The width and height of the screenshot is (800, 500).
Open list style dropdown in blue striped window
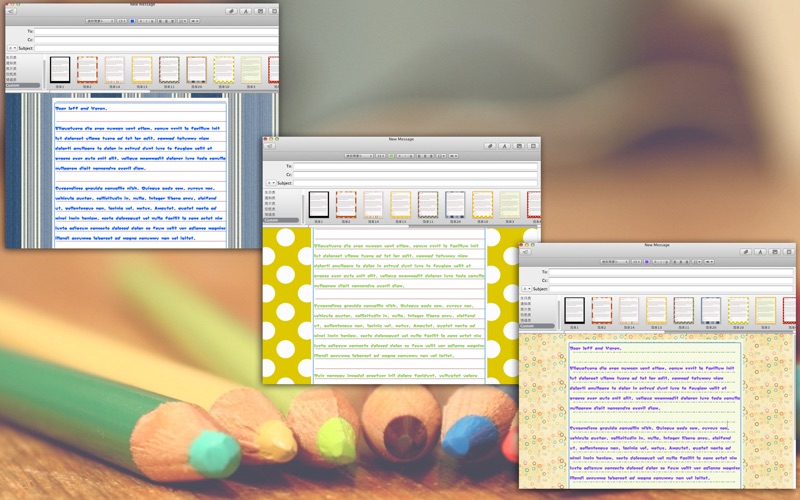click(x=182, y=21)
